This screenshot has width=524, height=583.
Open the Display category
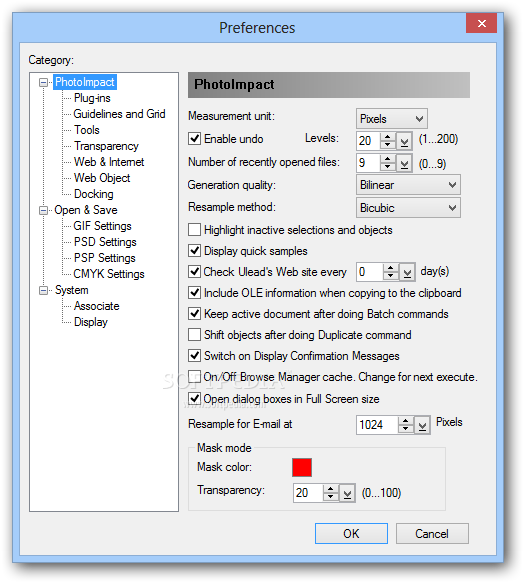(91, 322)
